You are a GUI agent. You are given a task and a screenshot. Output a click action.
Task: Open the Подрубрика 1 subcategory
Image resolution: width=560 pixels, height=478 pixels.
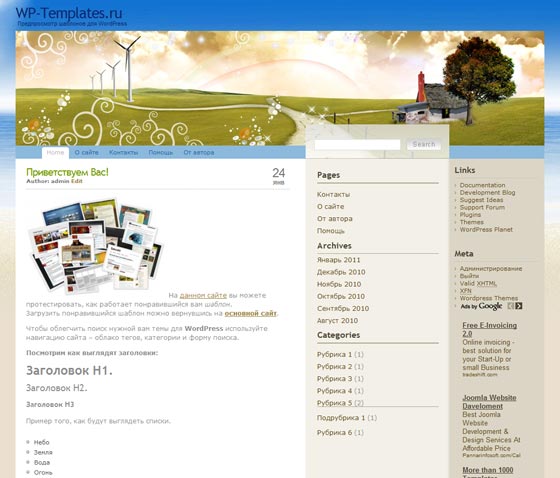pos(341,418)
